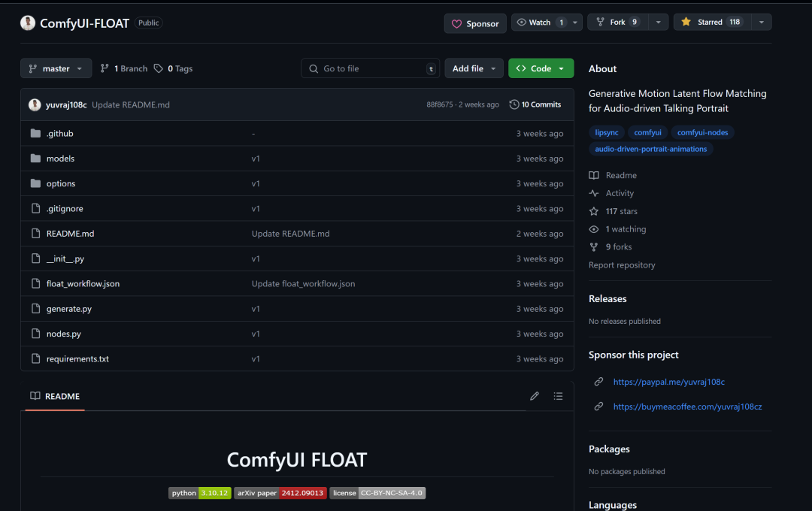The image size is (812, 511).
Task: Click the folder icon beside models
Action: click(x=35, y=159)
